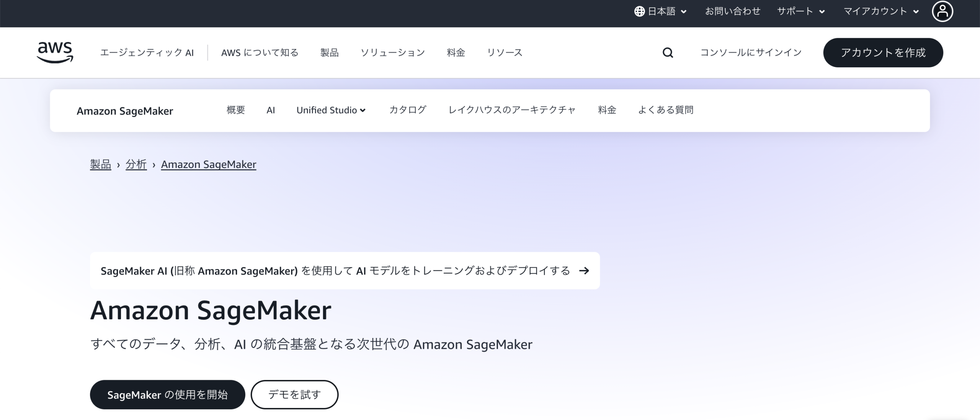Expand the Unified Studio submenu
980x420 pixels.
pyautogui.click(x=331, y=110)
